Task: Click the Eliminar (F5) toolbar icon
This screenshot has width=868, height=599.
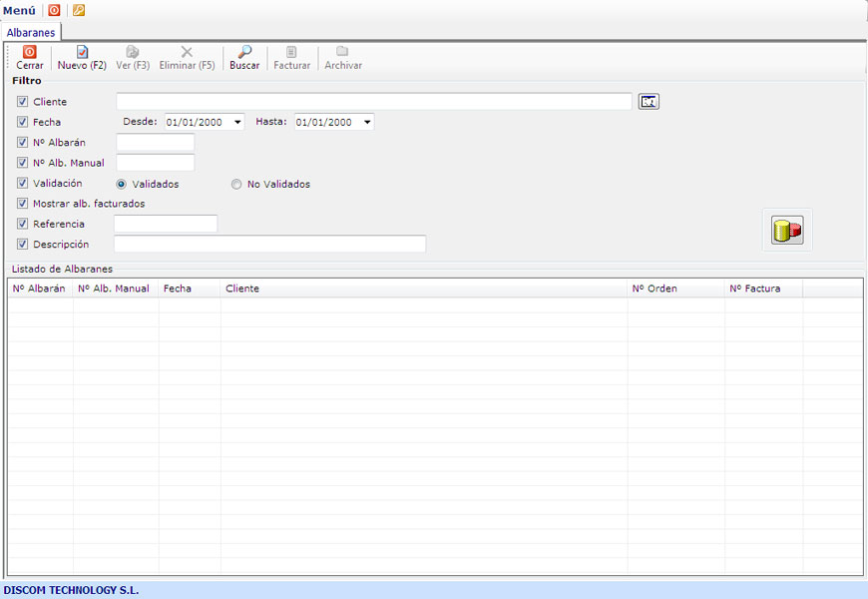Action: coord(187,52)
